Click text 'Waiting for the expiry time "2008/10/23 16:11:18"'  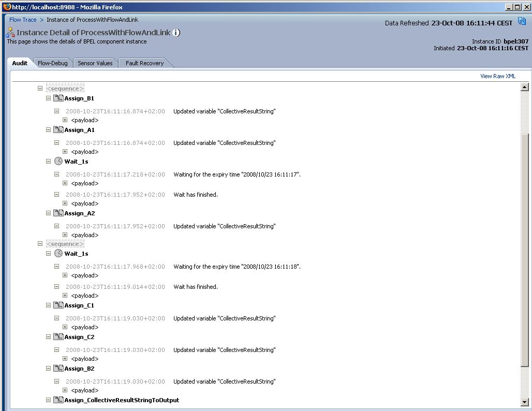(x=237, y=267)
